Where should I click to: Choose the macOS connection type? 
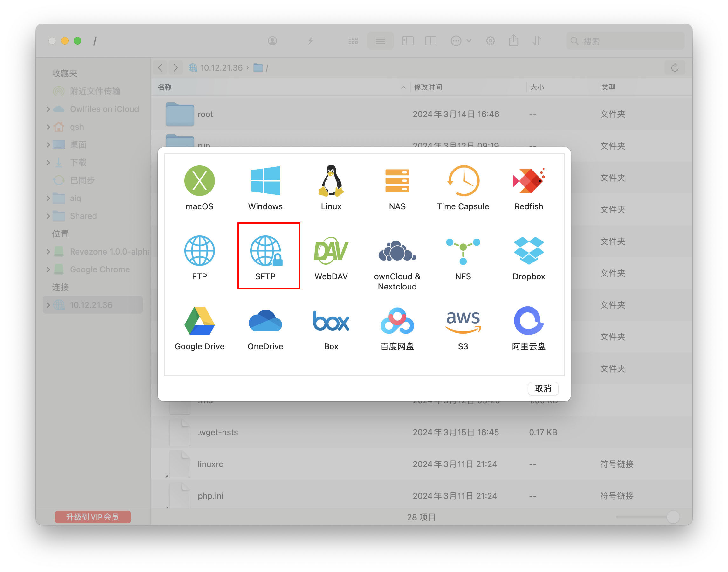click(x=199, y=188)
